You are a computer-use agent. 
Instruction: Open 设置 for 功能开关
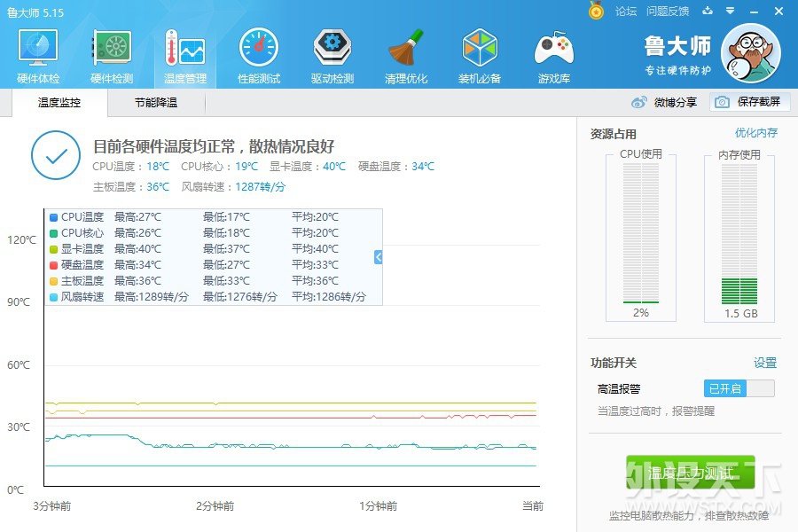765,363
